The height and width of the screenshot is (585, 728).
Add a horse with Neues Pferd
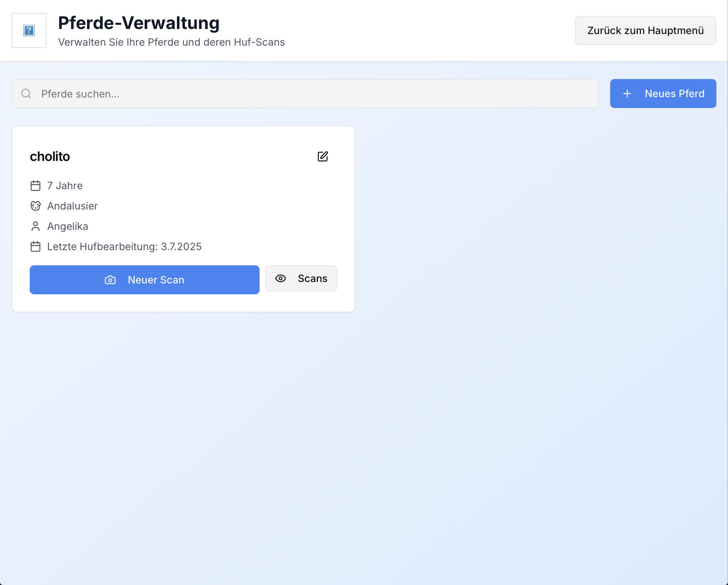click(663, 94)
